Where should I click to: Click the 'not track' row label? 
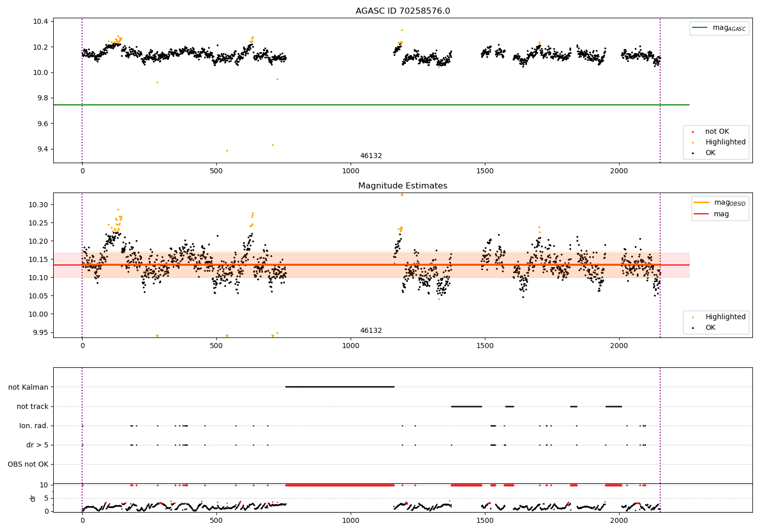pos(32,407)
